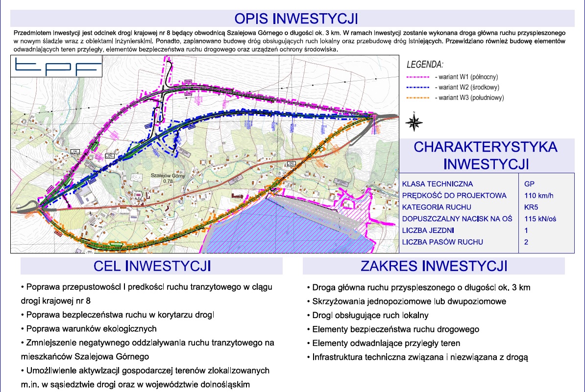Click the orange W3 variant legend line
Screen dimensions: 585x392
(x=418, y=98)
